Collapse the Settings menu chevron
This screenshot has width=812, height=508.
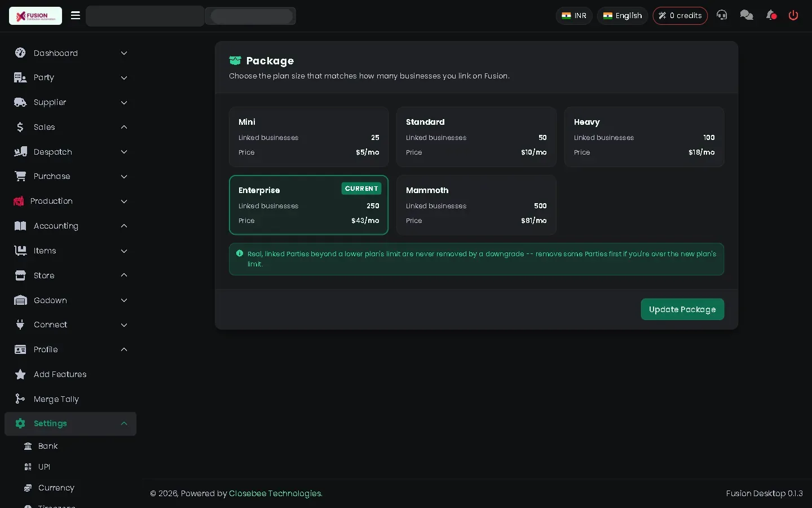tap(124, 423)
